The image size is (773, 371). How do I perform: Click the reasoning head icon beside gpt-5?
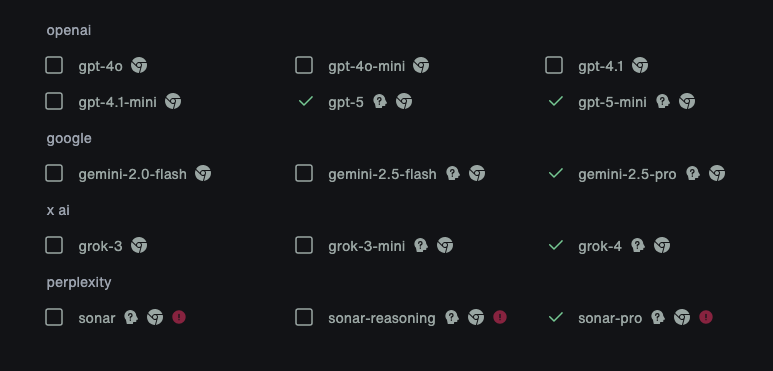tap(380, 101)
